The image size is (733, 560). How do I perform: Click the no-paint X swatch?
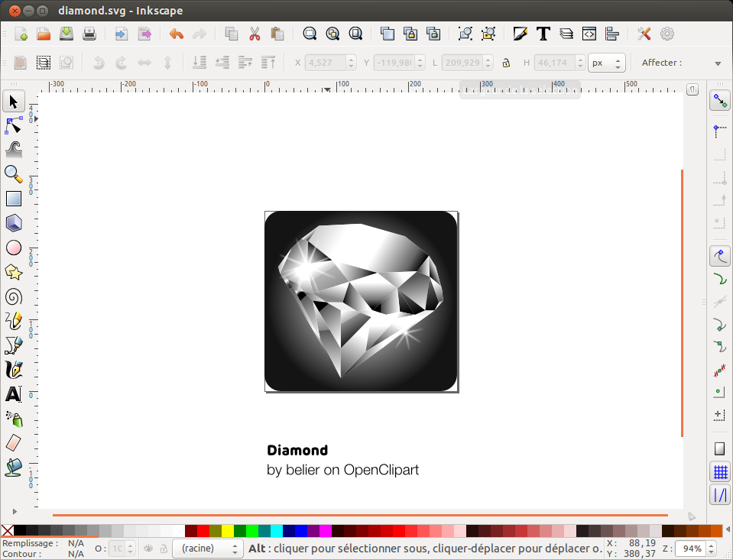(x=7, y=530)
